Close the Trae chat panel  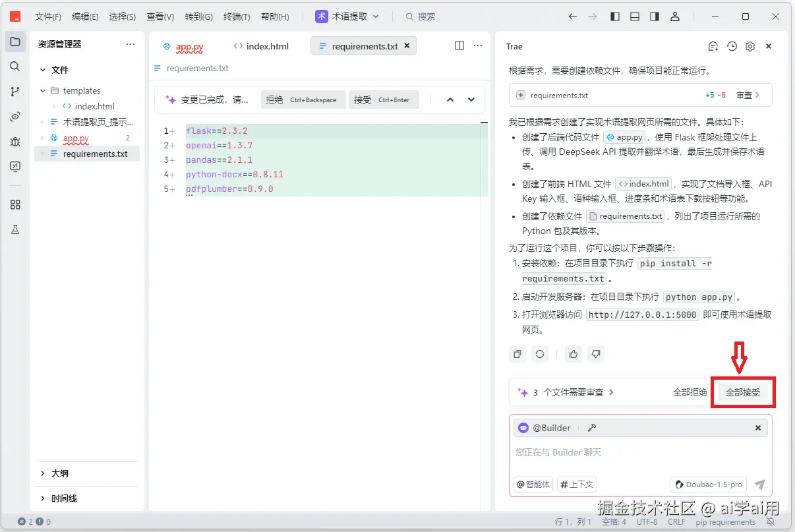coord(769,46)
